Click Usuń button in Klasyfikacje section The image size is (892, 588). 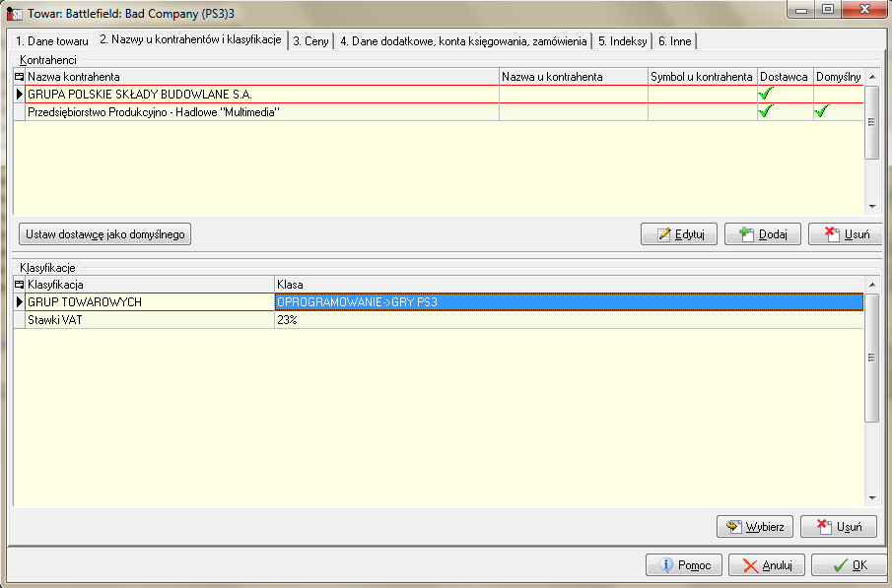(839, 527)
